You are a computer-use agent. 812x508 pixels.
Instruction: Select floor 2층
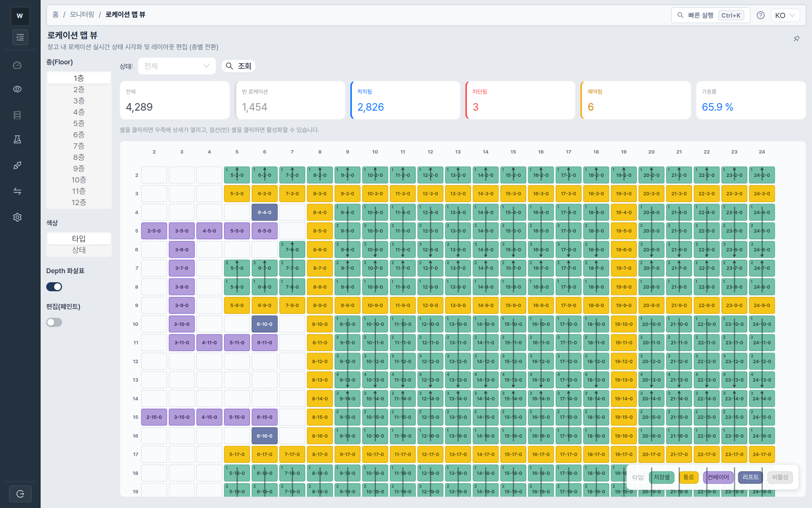[79, 90]
